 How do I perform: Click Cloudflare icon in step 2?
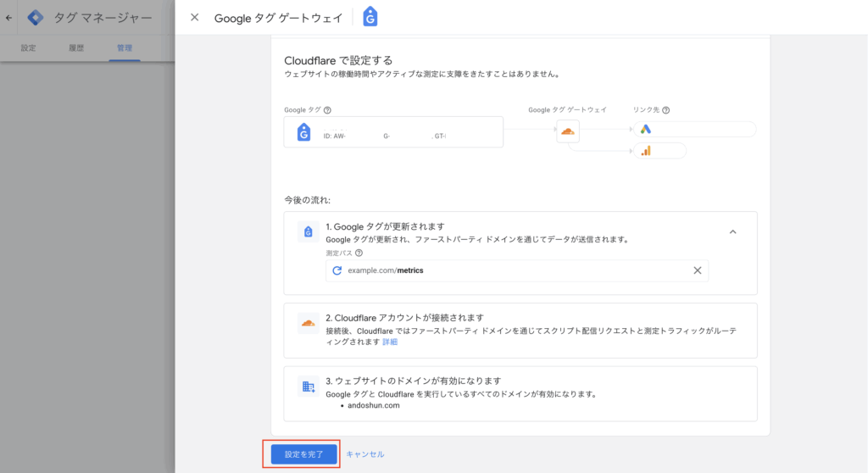pos(309,323)
